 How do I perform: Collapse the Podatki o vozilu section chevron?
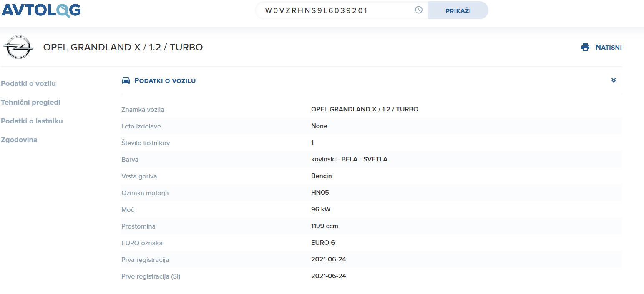tap(614, 80)
